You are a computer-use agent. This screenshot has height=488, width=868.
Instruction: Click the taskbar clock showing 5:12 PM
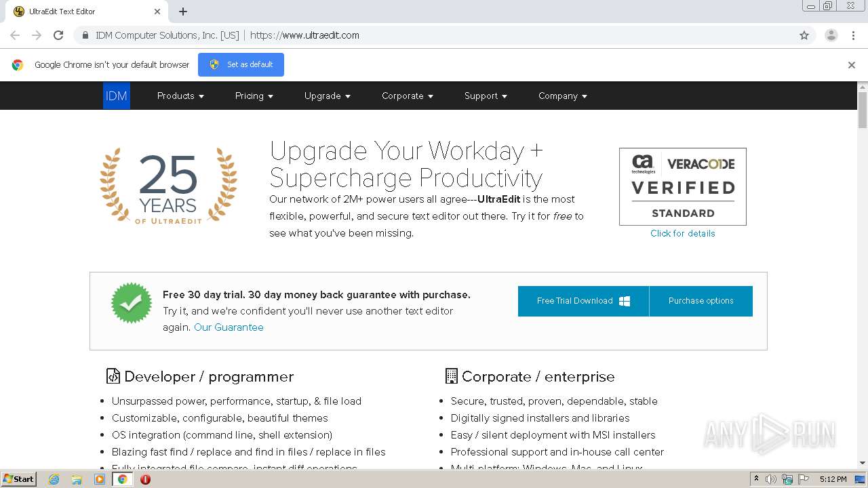[833, 479]
